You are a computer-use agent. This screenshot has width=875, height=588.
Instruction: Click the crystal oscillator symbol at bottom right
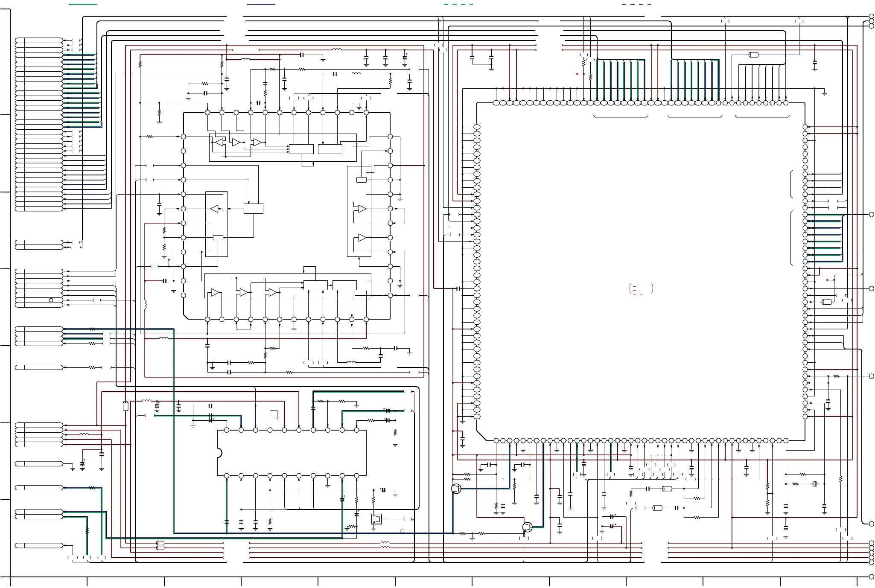point(815,484)
